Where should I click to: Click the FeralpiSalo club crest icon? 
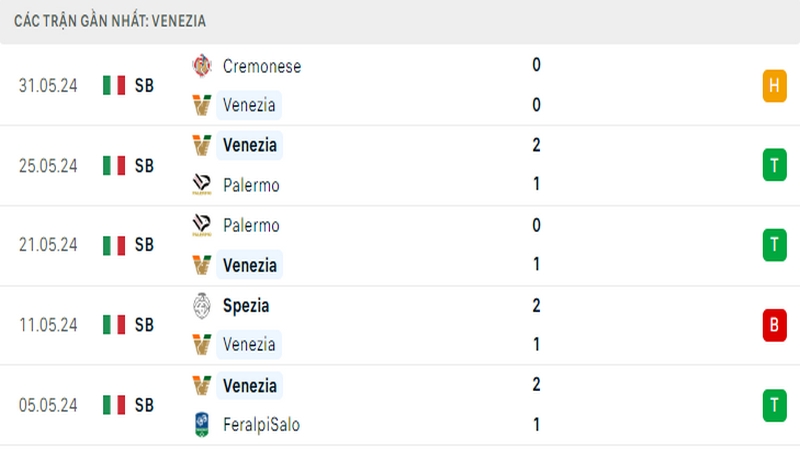click(202, 424)
